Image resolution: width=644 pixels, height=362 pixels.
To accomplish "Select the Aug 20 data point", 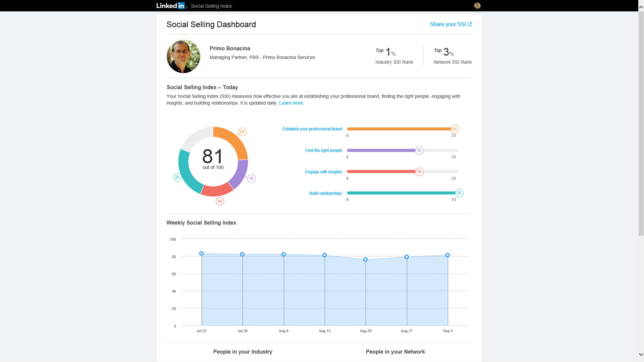I will (366, 260).
